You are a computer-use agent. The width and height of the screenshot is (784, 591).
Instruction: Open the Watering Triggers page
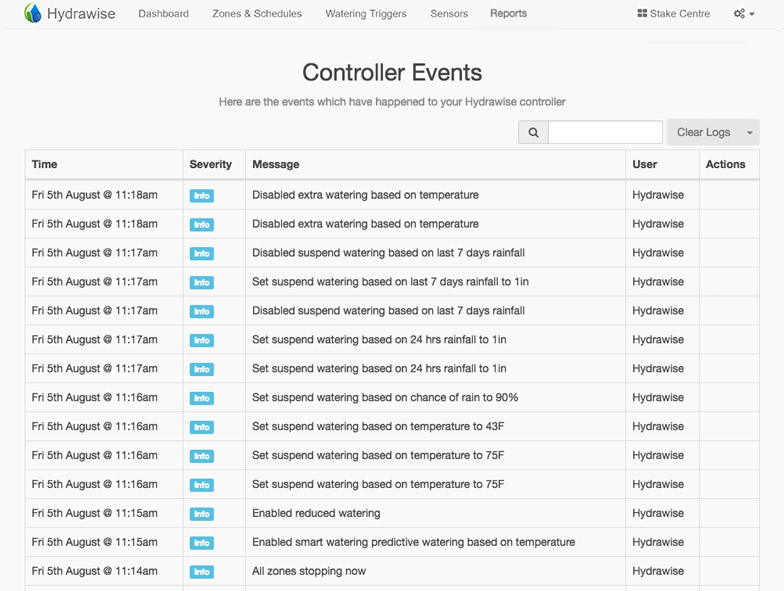coord(366,14)
